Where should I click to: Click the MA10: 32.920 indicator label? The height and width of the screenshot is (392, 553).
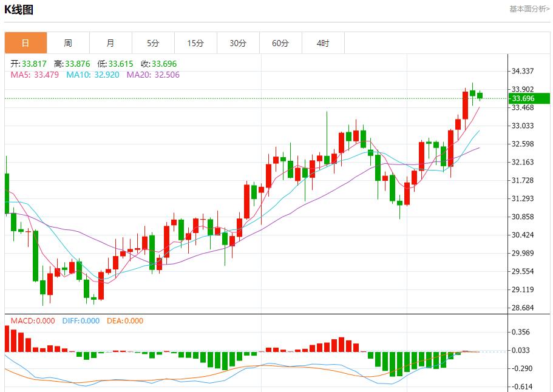93,75
